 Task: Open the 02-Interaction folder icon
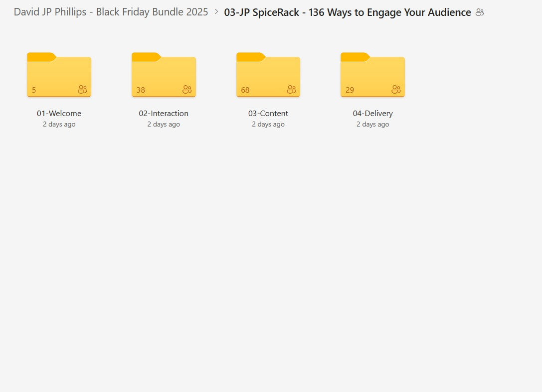(164, 74)
